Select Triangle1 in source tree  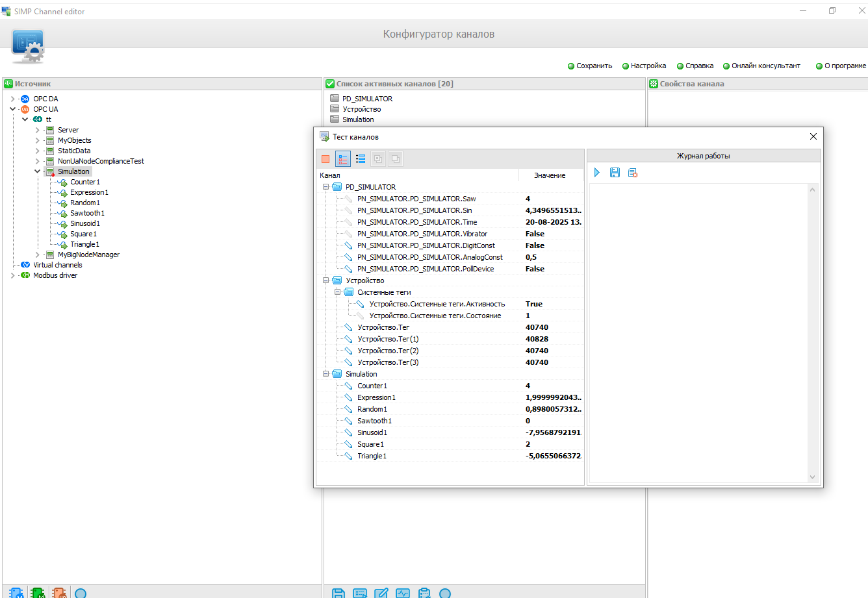point(84,244)
